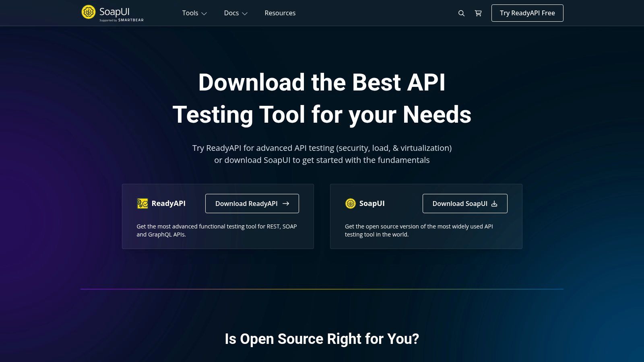
Task: Click the gradient divider line above Is Open Source heading
Action: [x=322, y=289]
